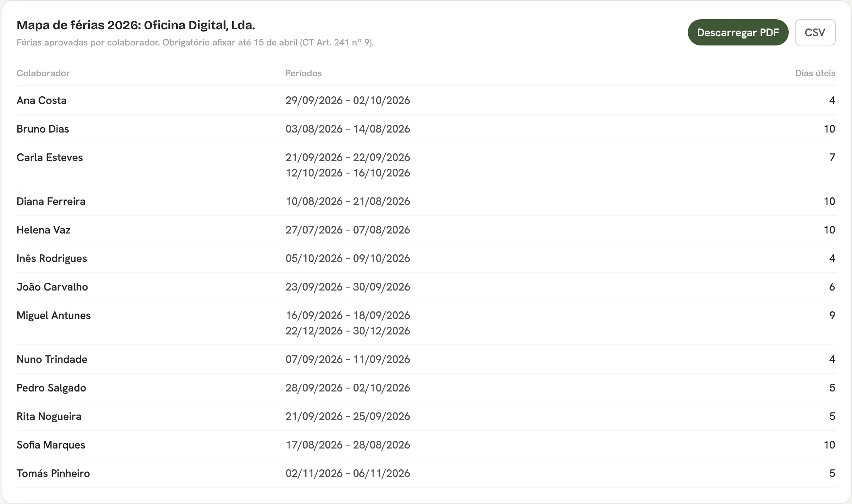Click the Dias úteis column header
Screen dimensions: 852x504
(815, 73)
